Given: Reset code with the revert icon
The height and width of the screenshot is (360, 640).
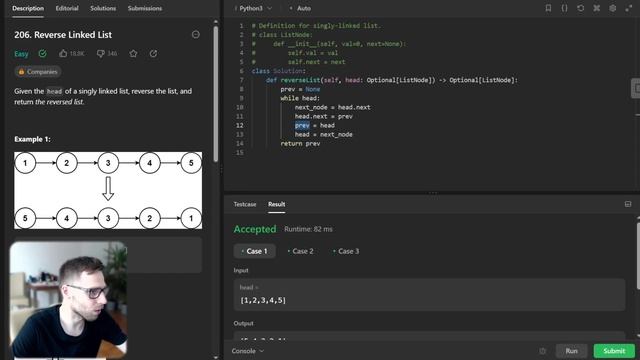Looking at the screenshot, I should [x=580, y=8].
